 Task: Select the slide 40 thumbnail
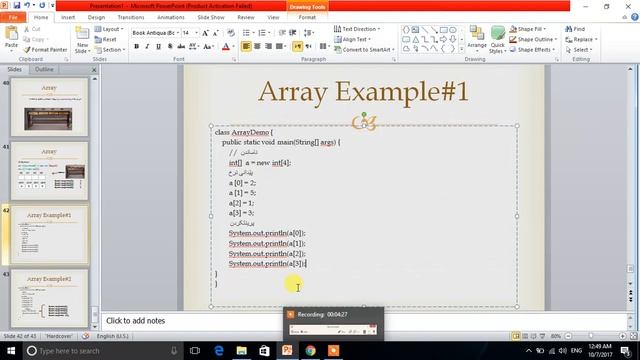[49, 107]
